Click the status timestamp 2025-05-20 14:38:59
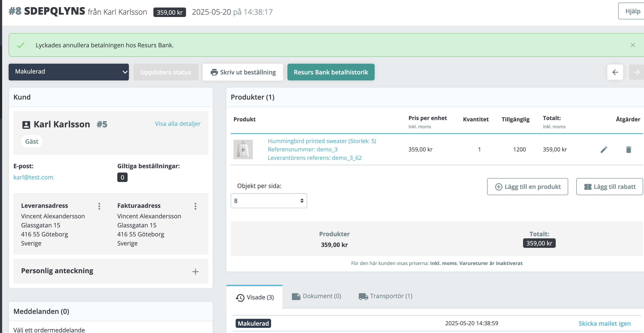 pos(472,323)
